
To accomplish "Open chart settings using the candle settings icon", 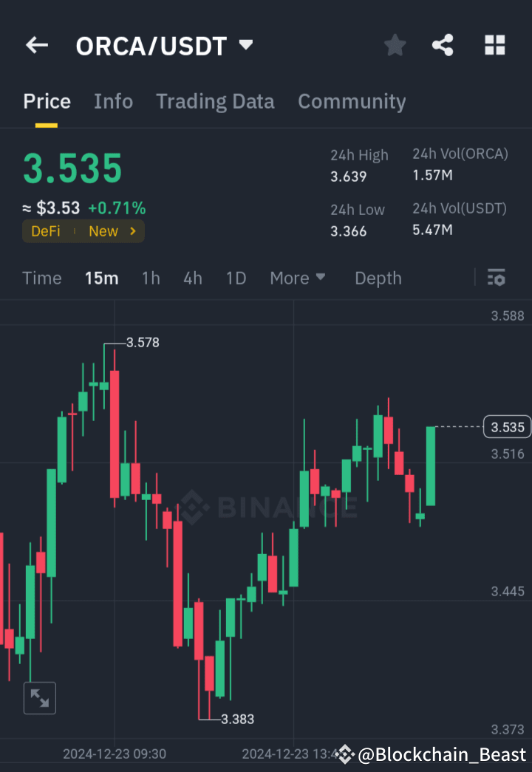I will [x=496, y=278].
